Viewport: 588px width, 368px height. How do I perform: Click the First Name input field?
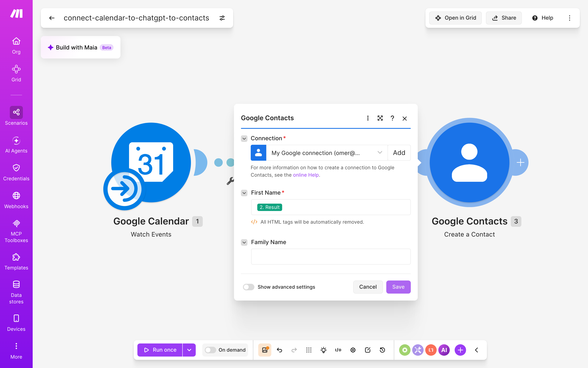331,207
